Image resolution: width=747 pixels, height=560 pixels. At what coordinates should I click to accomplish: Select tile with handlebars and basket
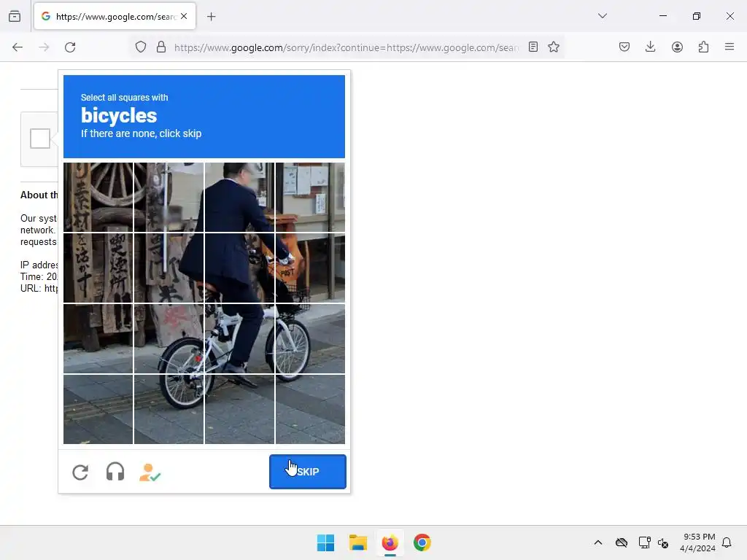310,268
